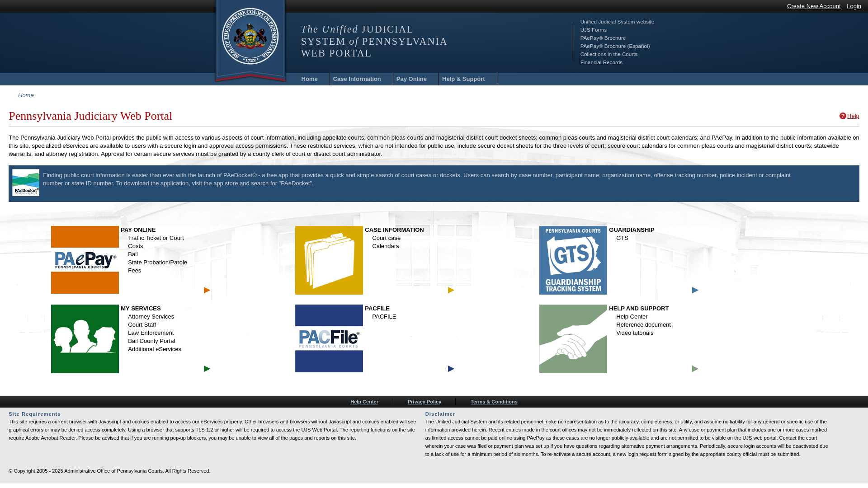Click the CASE INFORMATION heading
868x488 pixels.
[394, 230]
